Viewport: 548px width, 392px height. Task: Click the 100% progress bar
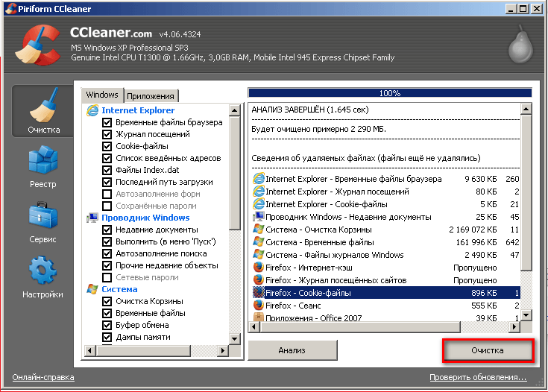click(x=390, y=94)
